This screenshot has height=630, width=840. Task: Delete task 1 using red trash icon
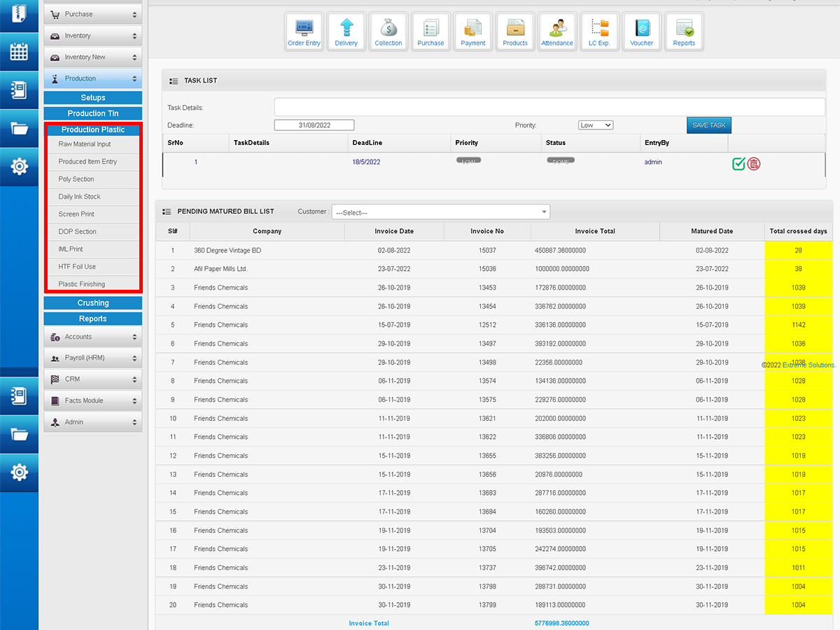click(x=754, y=164)
